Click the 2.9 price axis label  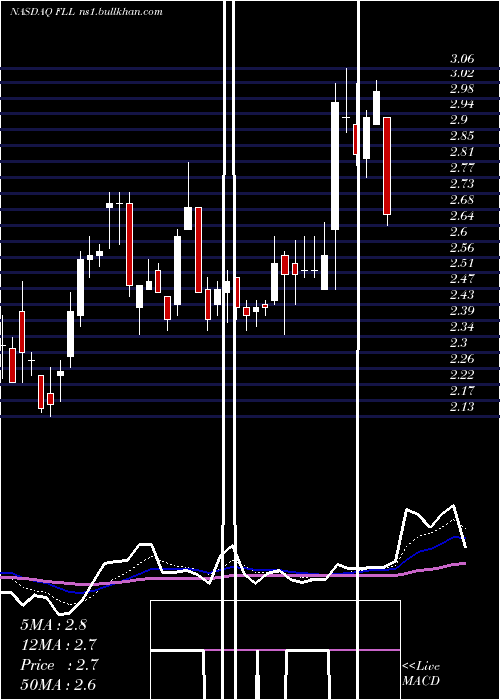pos(458,120)
